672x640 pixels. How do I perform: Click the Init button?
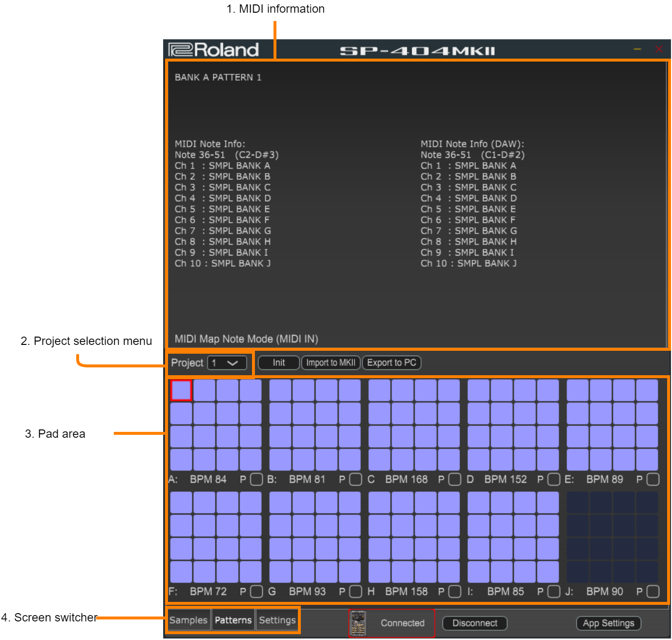coord(278,363)
